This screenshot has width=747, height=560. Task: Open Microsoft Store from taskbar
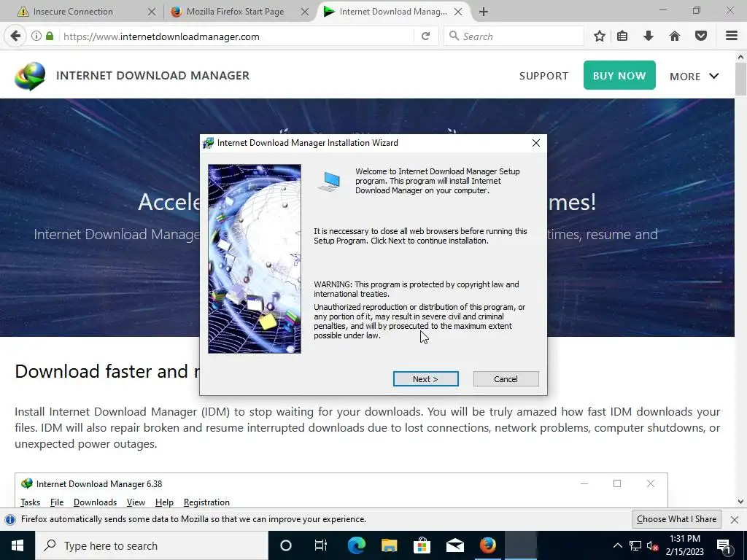pyautogui.click(x=422, y=545)
